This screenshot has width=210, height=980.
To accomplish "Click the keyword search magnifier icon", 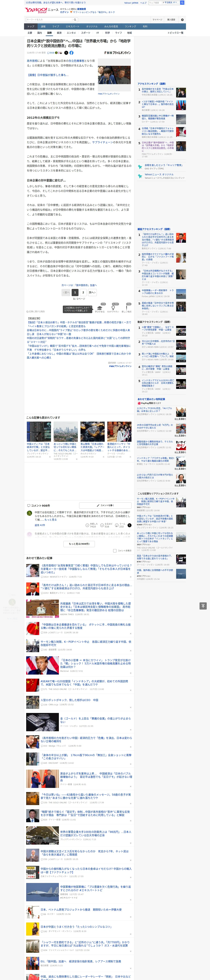I will coord(75,20).
